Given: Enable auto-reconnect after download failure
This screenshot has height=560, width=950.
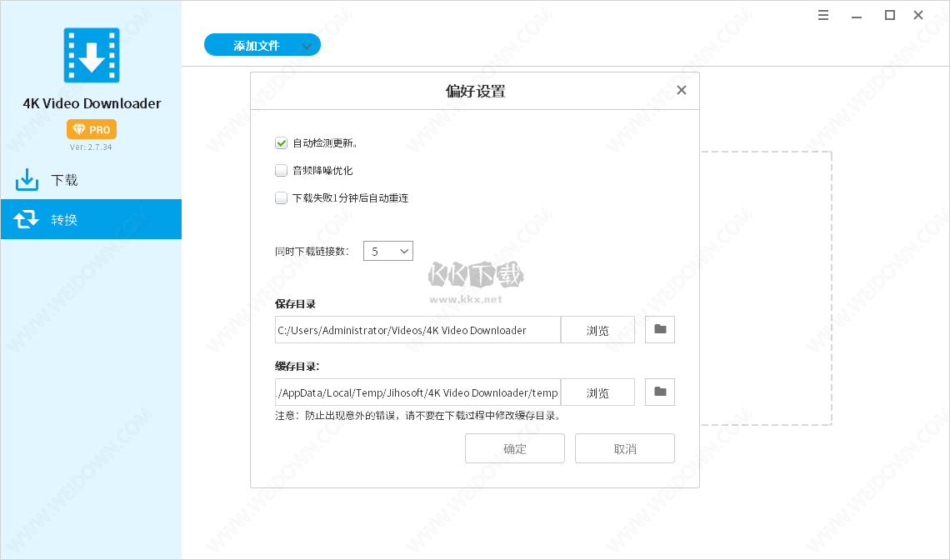Looking at the screenshot, I should (281, 197).
